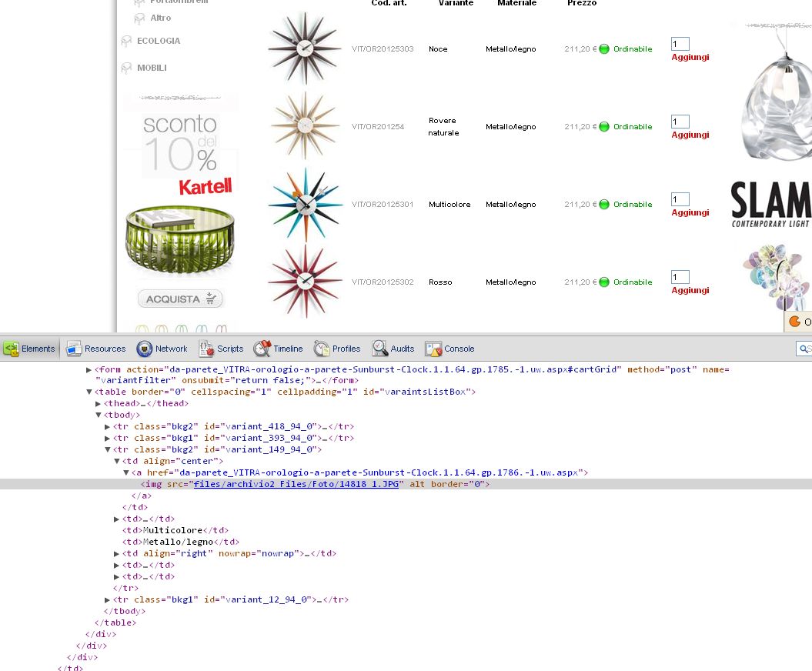Expand the thead node
This screenshot has height=671, width=812.
(x=98, y=403)
